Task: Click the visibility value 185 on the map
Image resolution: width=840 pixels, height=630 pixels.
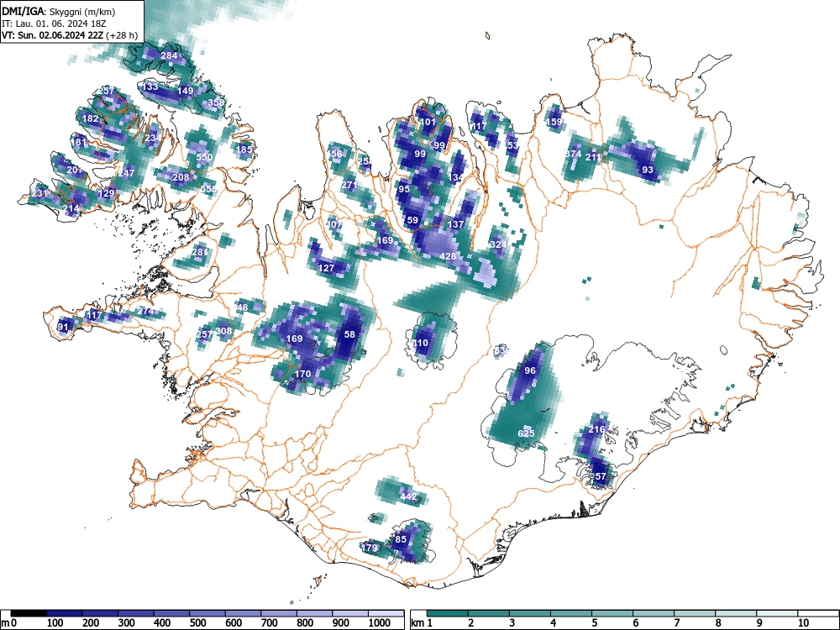Action: pos(244,150)
